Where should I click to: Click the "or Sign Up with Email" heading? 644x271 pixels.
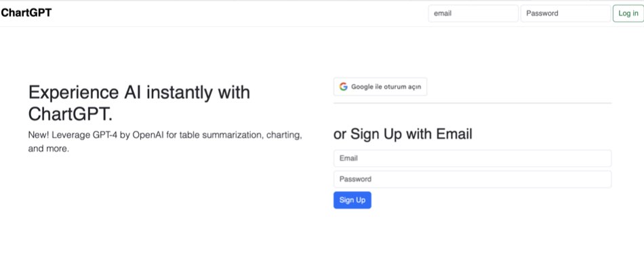pyautogui.click(x=403, y=134)
